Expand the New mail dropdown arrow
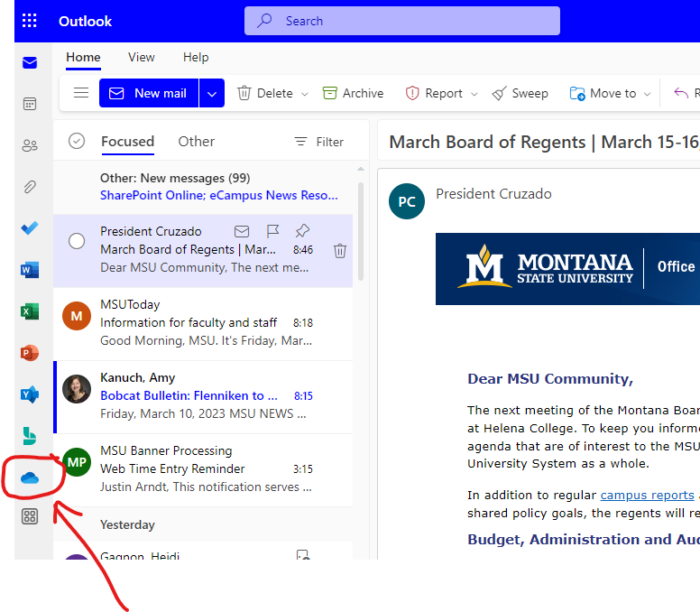 212,93
